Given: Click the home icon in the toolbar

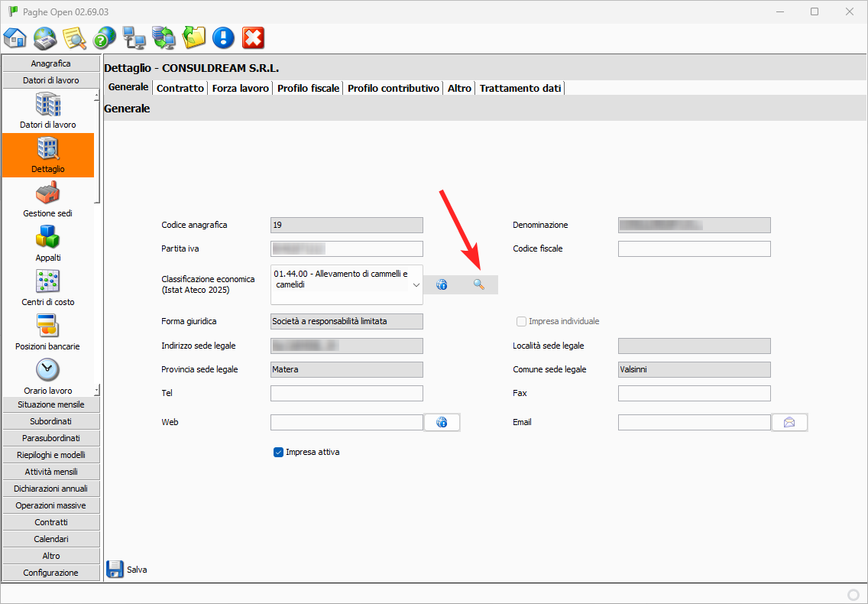Looking at the screenshot, I should click(x=15, y=37).
